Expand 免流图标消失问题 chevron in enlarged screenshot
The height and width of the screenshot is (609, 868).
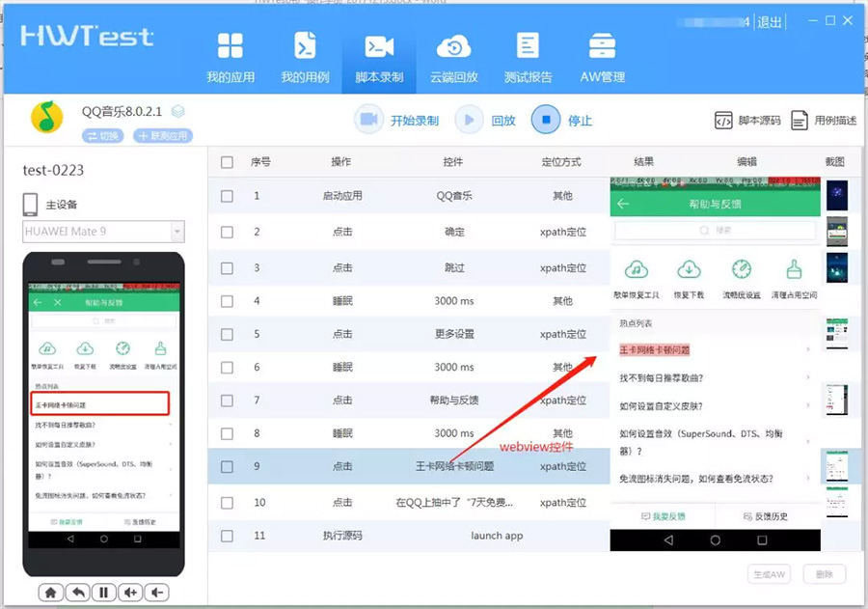[808, 478]
